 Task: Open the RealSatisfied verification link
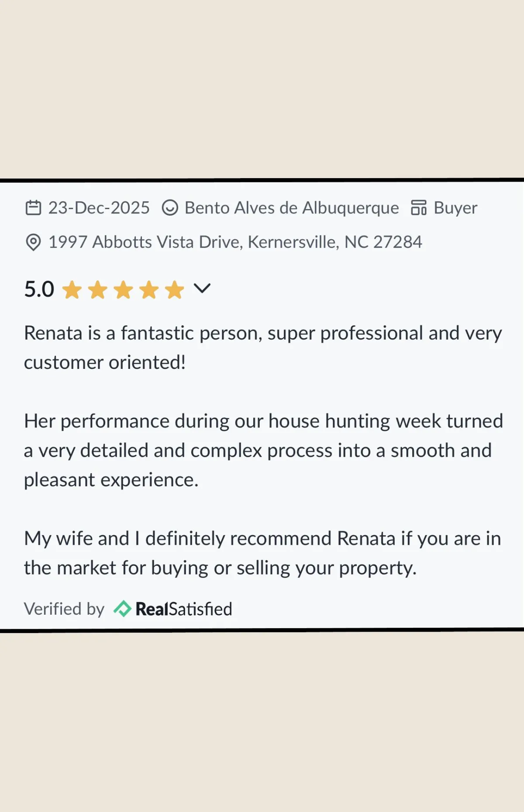pyautogui.click(x=173, y=609)
